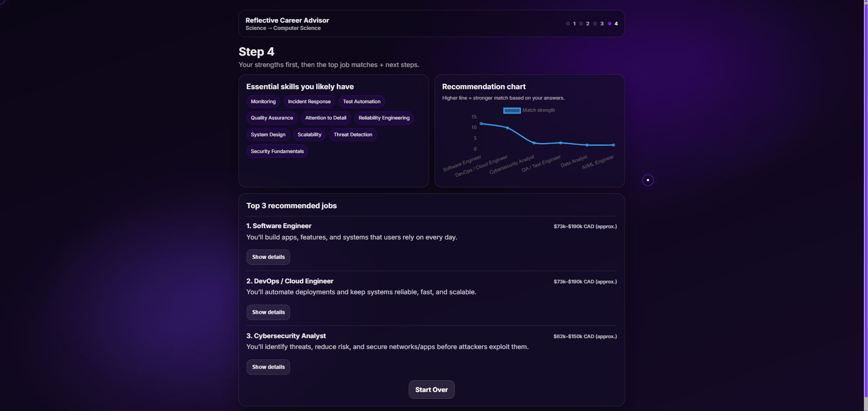
Task: Click the Reliability Engineering skill chip
Action: pos(384,118)
